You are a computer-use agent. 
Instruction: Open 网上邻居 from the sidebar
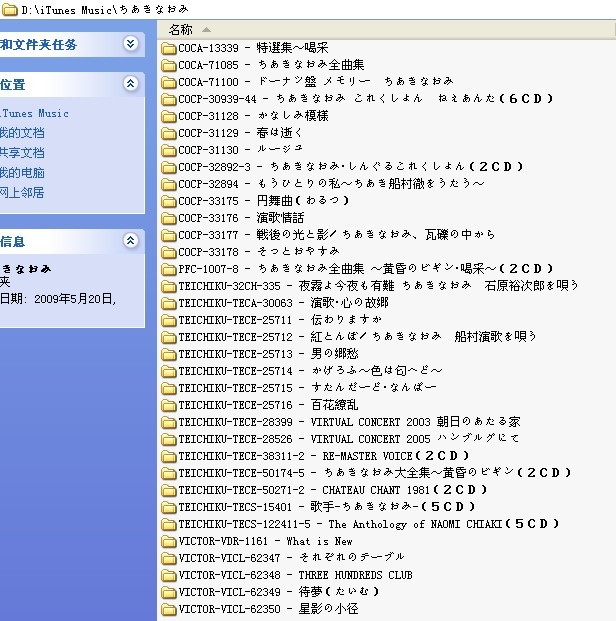point(22,193)
